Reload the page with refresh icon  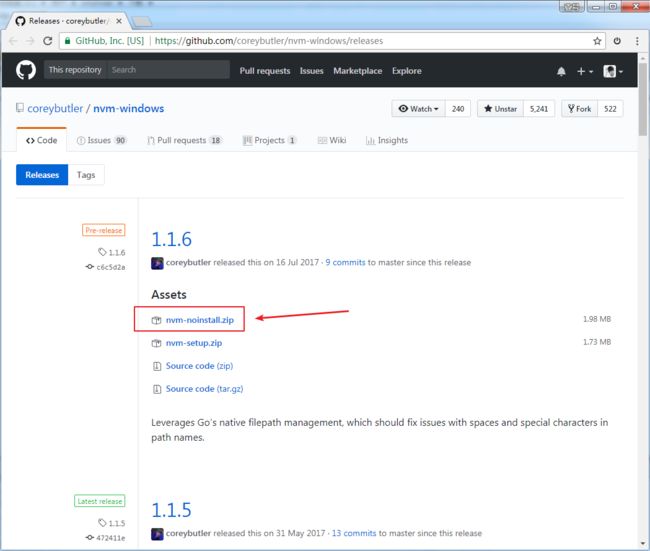(x=48, y=41)
